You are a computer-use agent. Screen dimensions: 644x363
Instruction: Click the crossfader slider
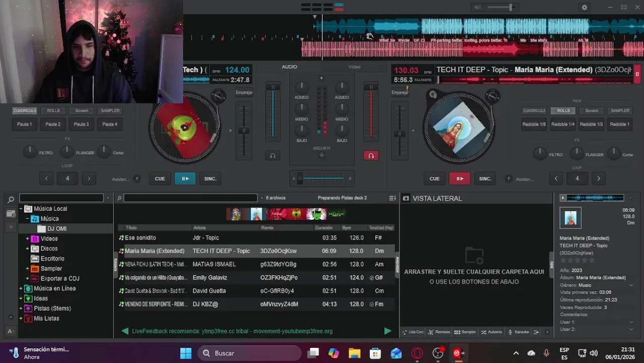click(322, 178)
